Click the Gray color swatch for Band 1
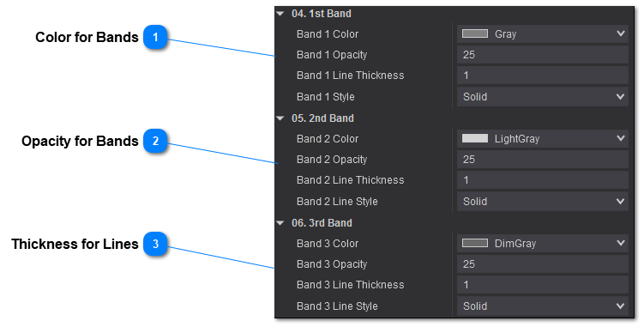Image resolution: width=644 pixels, height=327 pixels. (x=475, y=33)
